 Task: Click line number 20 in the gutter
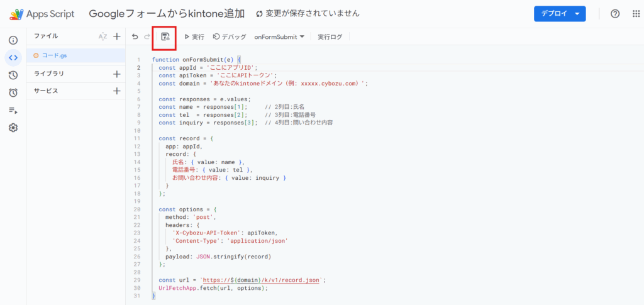coord(138,209)
